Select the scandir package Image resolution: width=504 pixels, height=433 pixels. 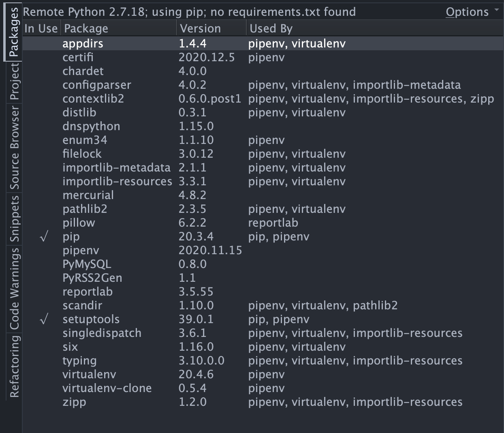tap(82, 305)
